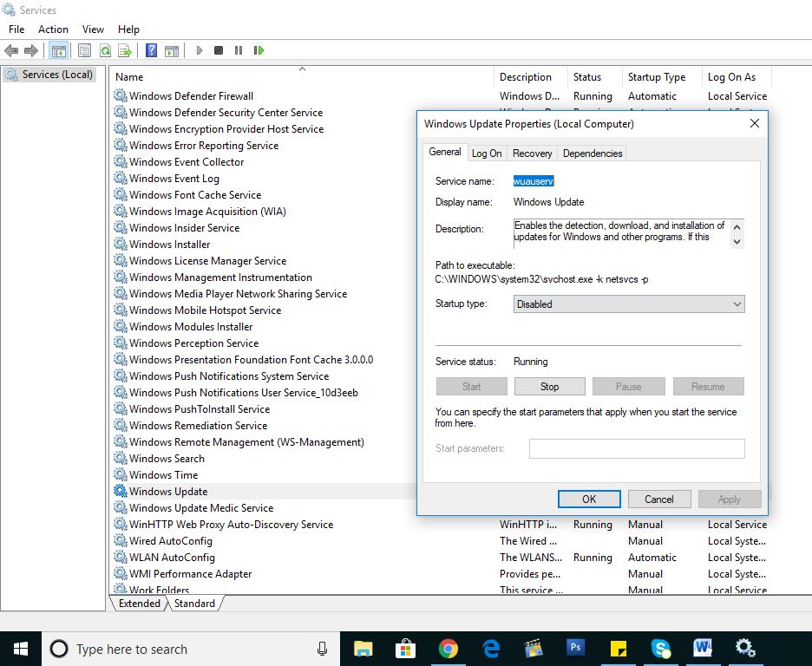
Task: Click the Start Service play icon
Action: point(199,50)
